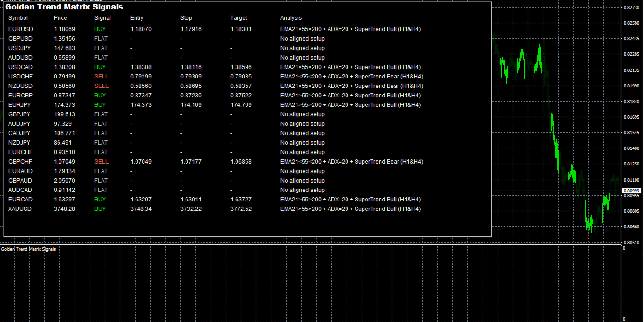Image resolution: width=644 pixels, height=322 pixels.
Task: Click the FLAT signal for GBPUSD
Action: [x=101, y=39]
